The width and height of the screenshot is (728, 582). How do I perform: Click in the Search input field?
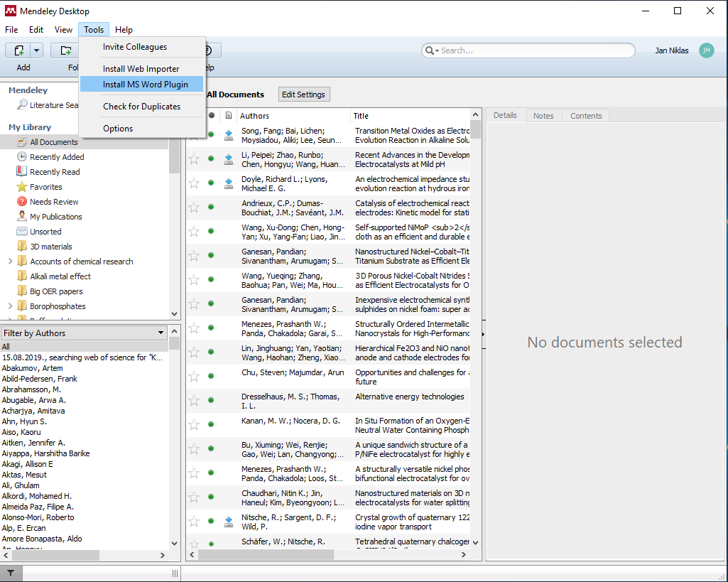(x=533, y=50)
